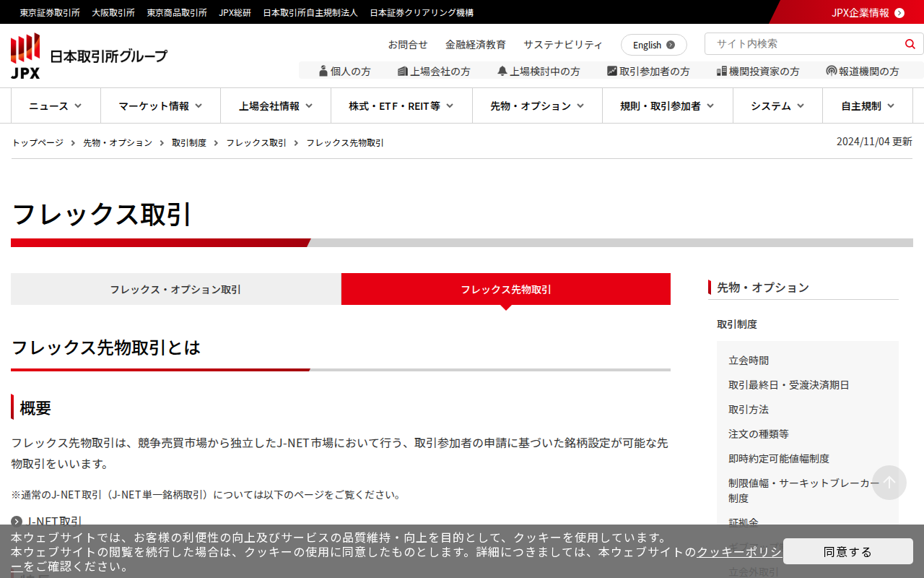Screen dimensions: 924x578
Task: Expand the システム menu
Action: (x=777, y=105)
